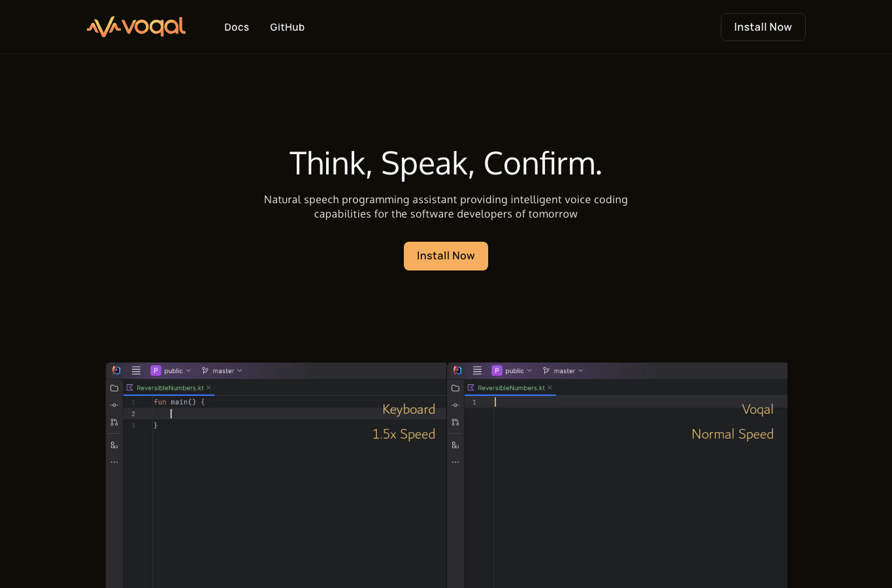Open Pull Requests tool in Voqal IDE
892x588 pixels.
click(455, 422)
